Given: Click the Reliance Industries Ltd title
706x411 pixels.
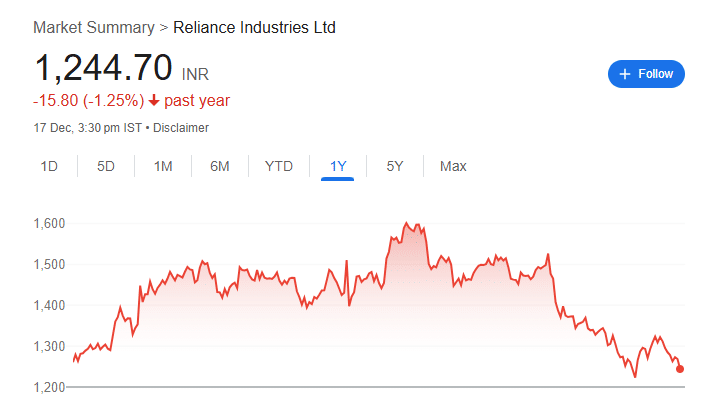Looking at the screenshot, I should tap(254, 27).
